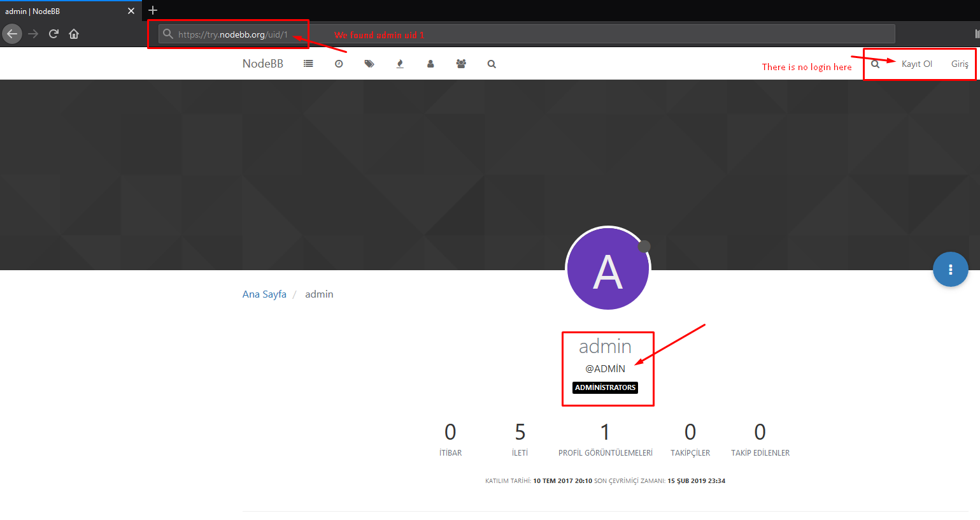Open the Search icon beside Groups
This screenshot has height=520, width=980.
click(x=492, y=64)
